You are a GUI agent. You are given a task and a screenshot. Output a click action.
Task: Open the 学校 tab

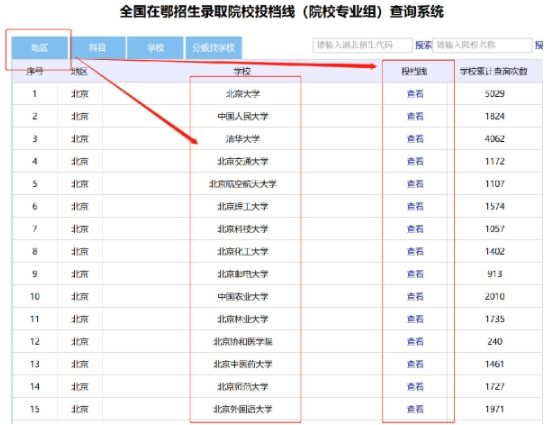[x=155, y=48]
